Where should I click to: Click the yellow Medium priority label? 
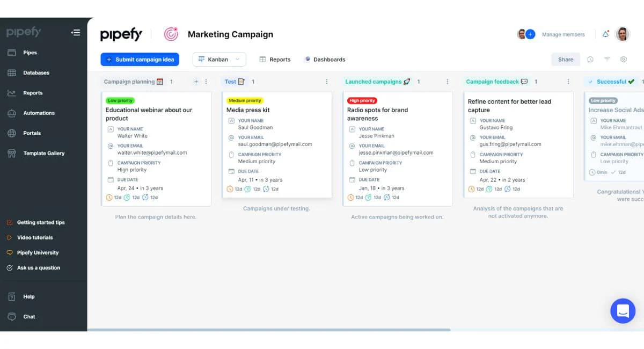[245, 100]
